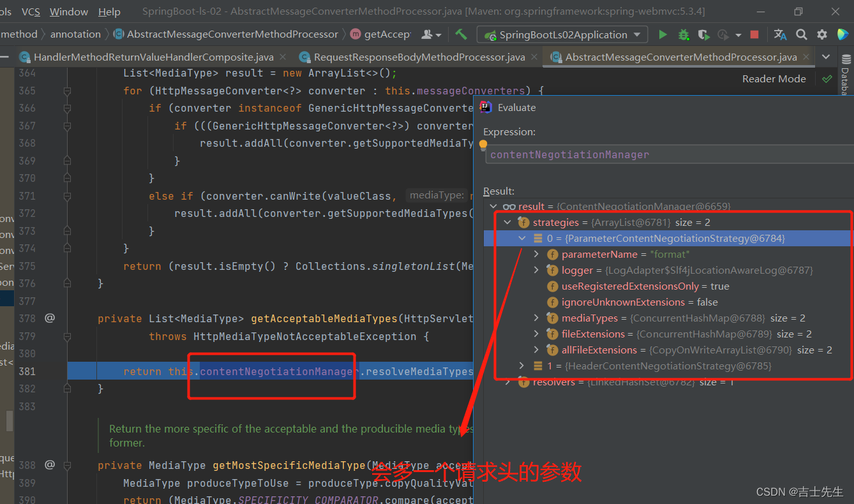854x504 pixels.
Task: Stop the running application red square
Action: (x=754, y=34)
